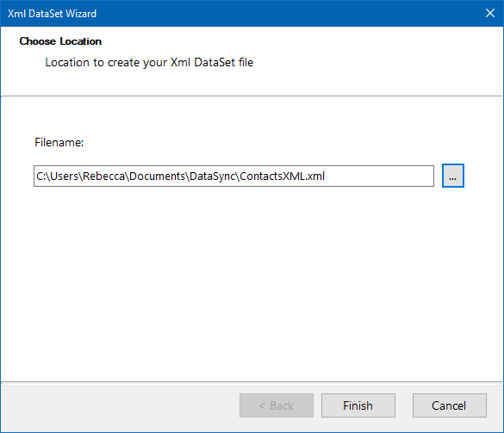This screenshot has width=504, height=433.
Task: Click the Xml DataSet Wizard title text
Action: click(52, 14)
